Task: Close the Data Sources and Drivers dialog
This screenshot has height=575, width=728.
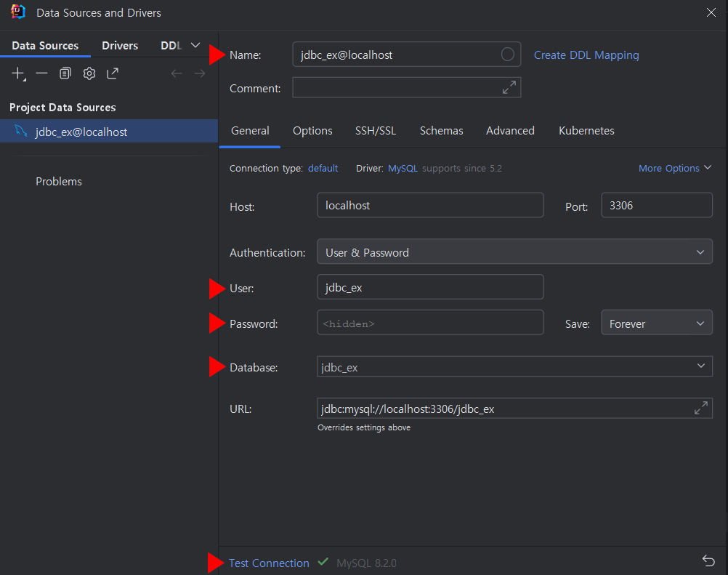Action: click(711, 12)
